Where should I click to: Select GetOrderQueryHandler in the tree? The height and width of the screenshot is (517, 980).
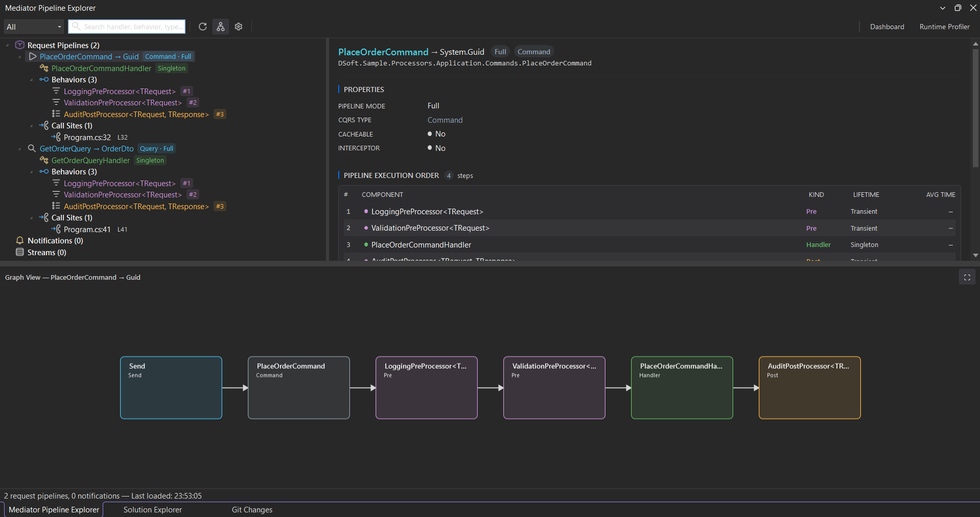(90, 160)
